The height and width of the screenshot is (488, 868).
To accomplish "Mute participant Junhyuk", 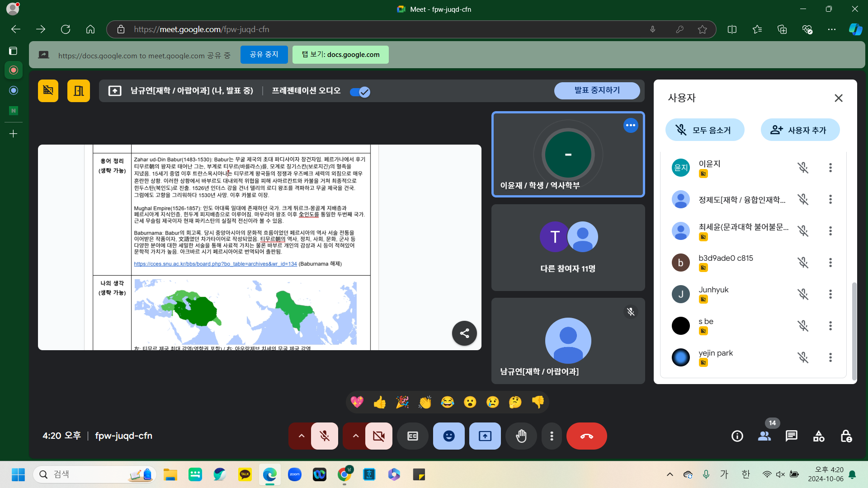I will (x=803, y=294).
